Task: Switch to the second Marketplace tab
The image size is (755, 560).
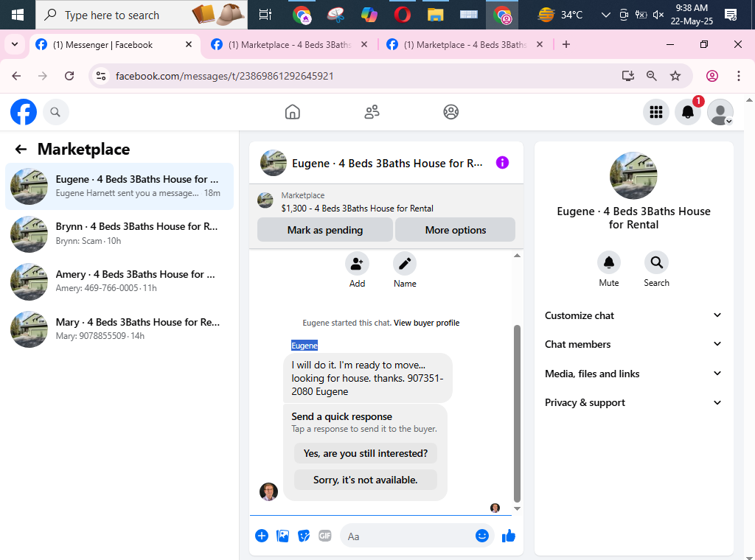Action: pyautogui.click(x=289, y=45)
